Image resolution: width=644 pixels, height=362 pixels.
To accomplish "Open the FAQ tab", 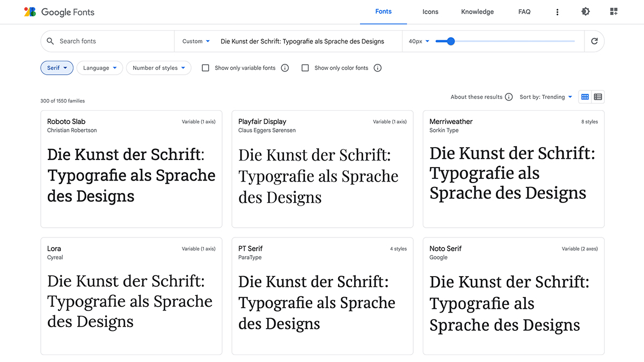I will coord(524,12).
